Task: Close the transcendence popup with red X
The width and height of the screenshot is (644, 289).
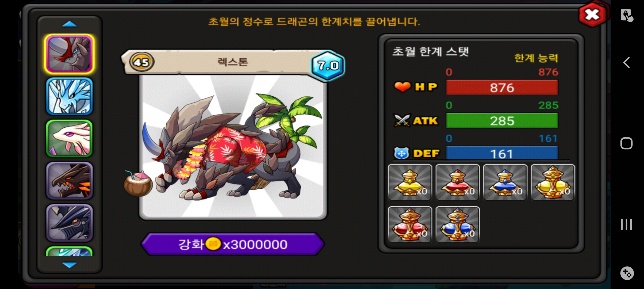Action: [x=592, y=15]
